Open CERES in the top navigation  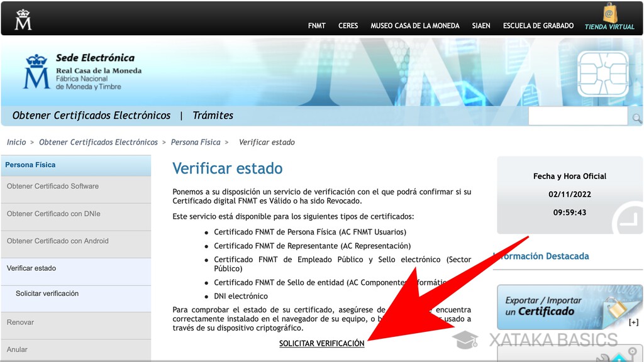tap(348, 26)
